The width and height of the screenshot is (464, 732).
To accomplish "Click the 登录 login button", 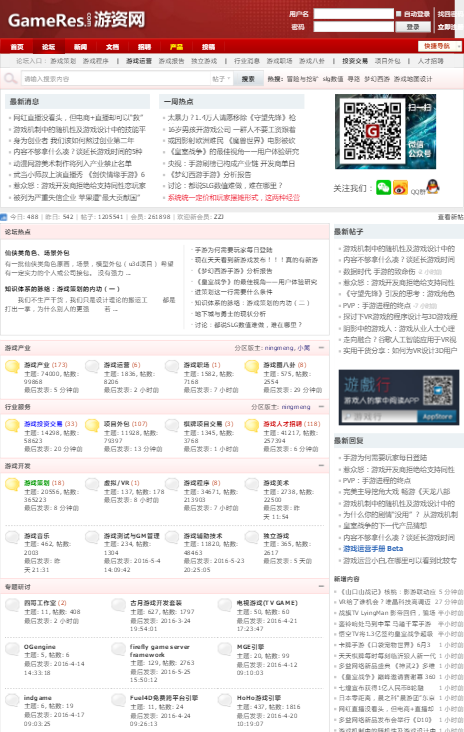I will [x=413, y=27].
